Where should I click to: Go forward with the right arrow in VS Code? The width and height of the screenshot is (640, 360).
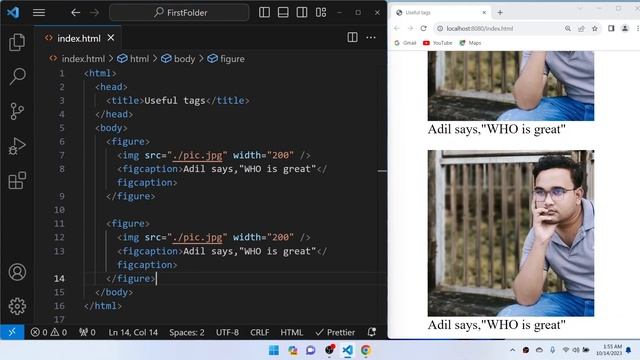click(94, 13)
